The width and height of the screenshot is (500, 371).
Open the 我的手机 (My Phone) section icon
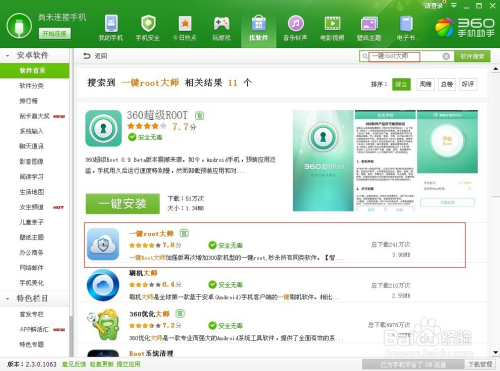(x=111, y=24)
